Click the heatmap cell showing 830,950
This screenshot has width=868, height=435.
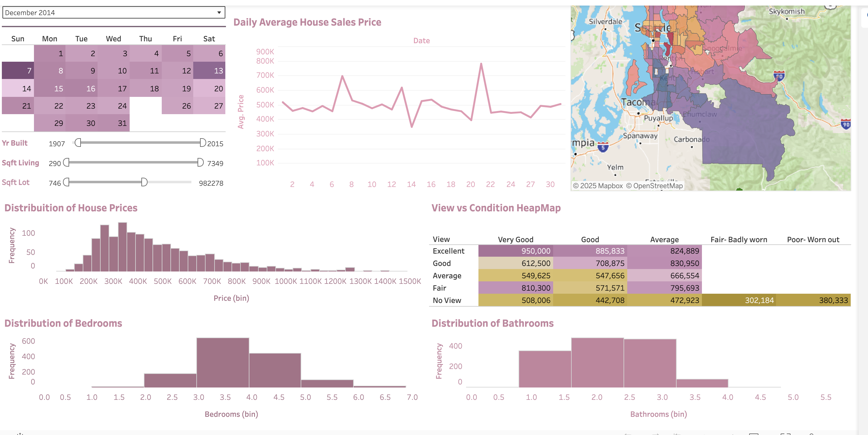[665, 263]
